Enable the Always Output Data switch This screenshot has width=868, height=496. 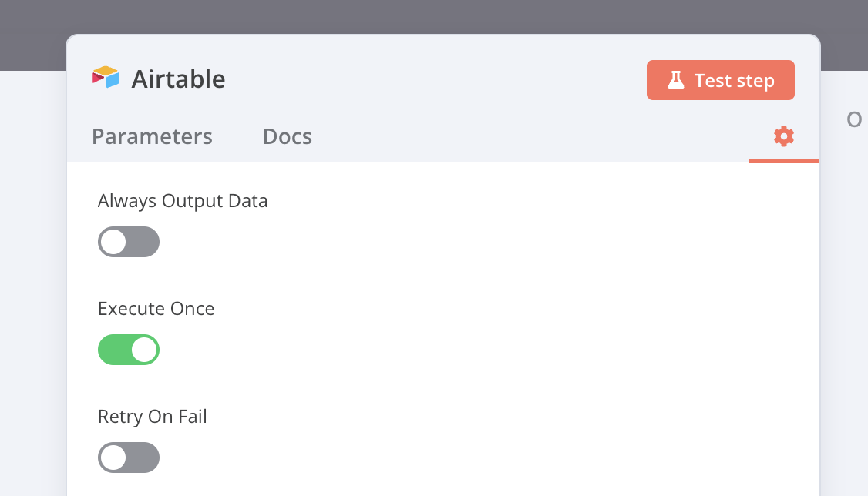click(129, 242)
